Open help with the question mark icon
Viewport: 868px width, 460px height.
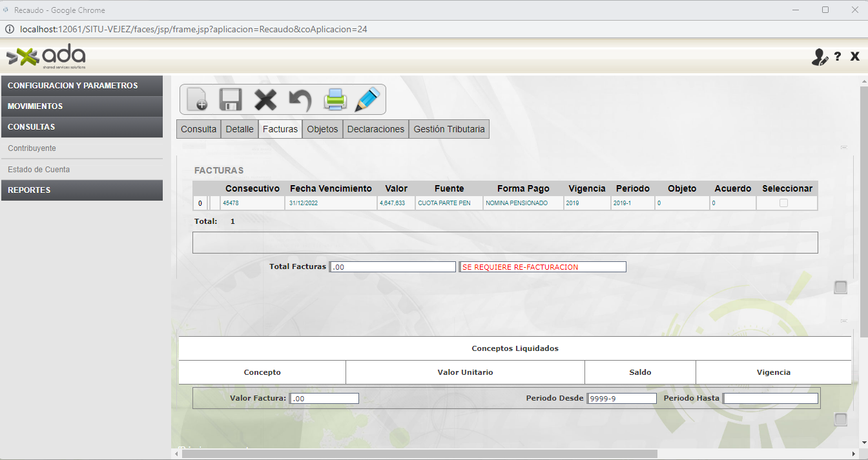coord(838,57)
